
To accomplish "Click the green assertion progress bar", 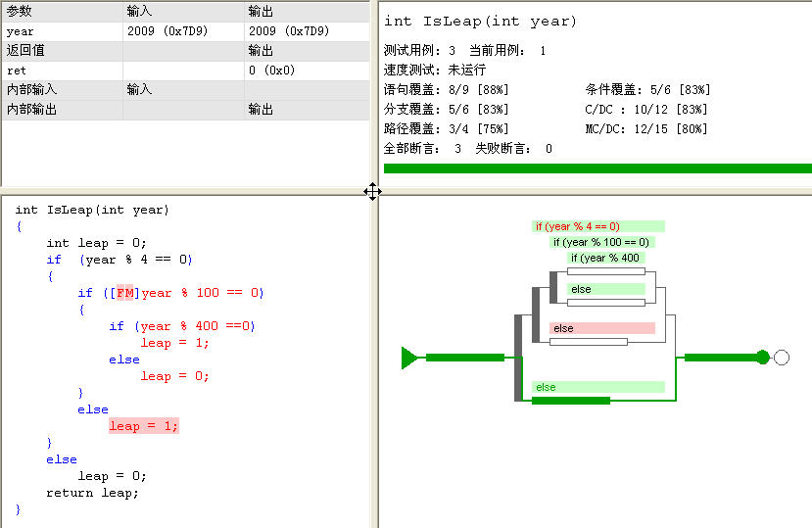I will (597, 168).
